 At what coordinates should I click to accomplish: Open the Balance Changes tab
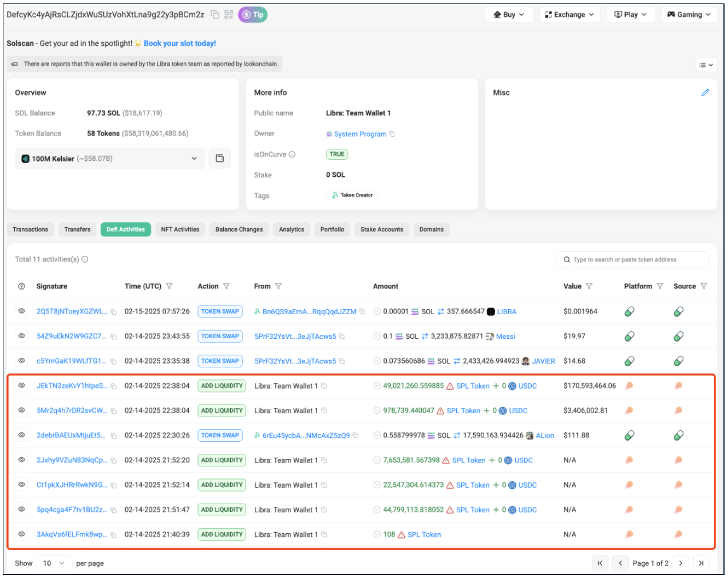pos(239,229)
